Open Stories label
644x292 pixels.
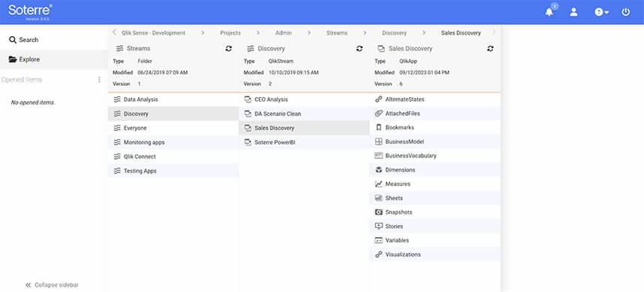click(x=394, y=227)
